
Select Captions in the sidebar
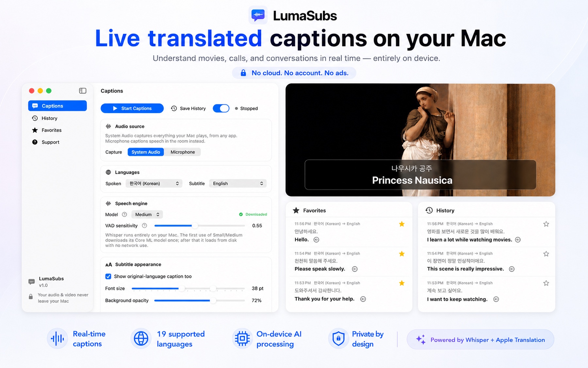[57, 106]
